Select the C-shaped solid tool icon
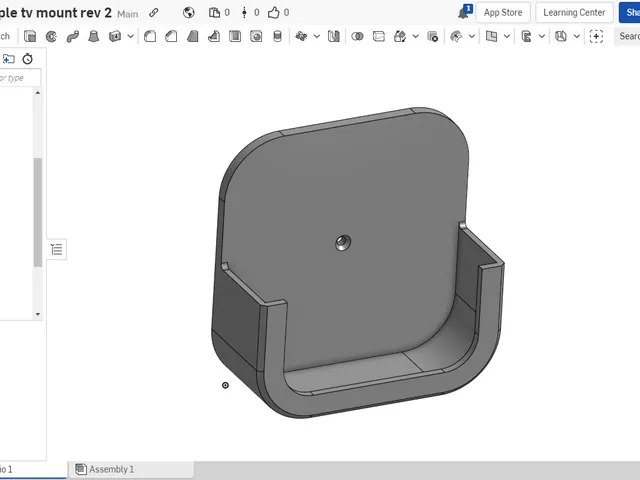This screenshot has height=480, width=640. (x=527, y=36)
